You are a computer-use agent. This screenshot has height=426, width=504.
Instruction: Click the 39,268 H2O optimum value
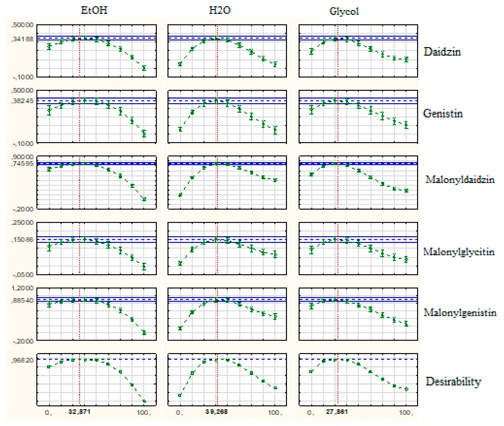pos(216,412)
